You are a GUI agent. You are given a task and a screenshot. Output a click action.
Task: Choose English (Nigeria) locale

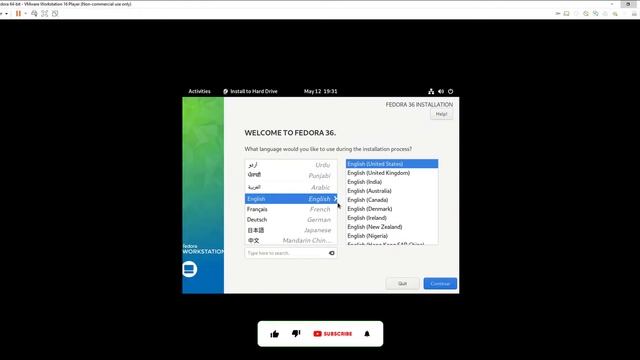point(392,236)
